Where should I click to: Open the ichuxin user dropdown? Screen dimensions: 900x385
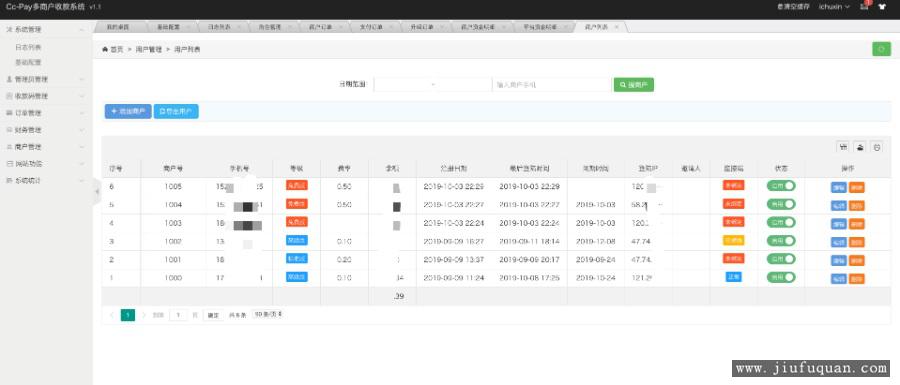(834, 7)
